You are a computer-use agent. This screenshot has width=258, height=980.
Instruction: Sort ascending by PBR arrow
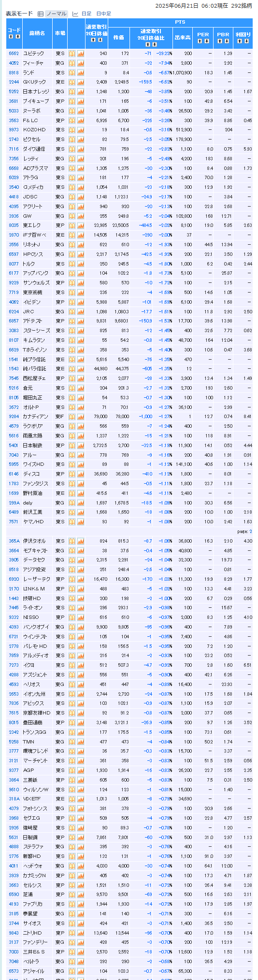click(x=219, y=41)
